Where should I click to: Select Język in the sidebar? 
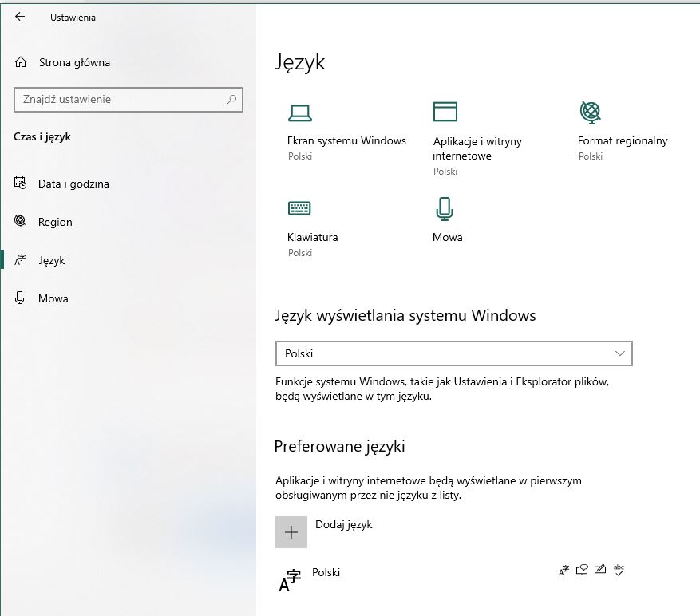52,260
